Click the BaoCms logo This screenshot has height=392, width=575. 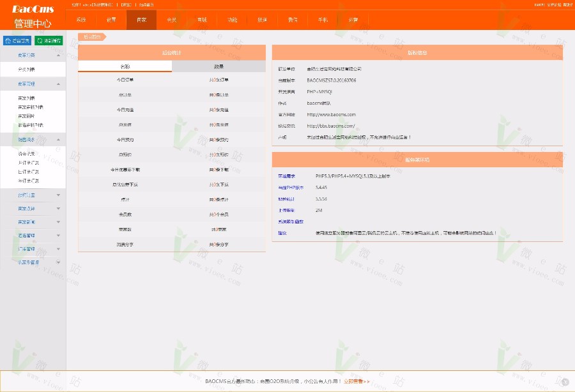(33, 9)
